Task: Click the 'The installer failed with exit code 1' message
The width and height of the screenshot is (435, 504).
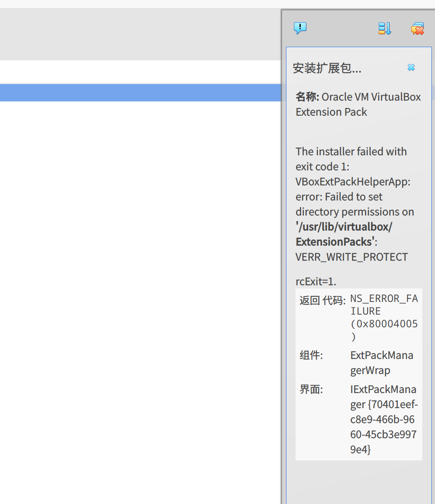Action: click(x=351, y=159)
